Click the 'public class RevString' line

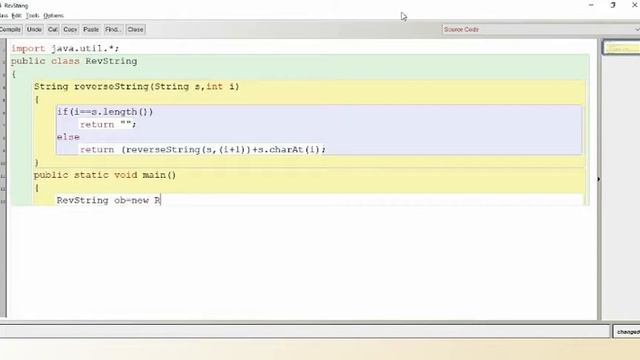click(74, 61)
